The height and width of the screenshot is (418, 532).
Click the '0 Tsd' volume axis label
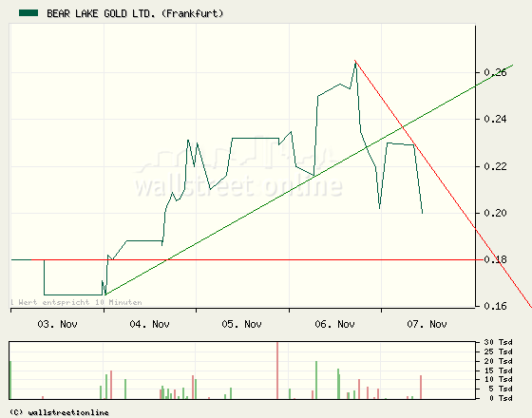click(x=501, y=398)
